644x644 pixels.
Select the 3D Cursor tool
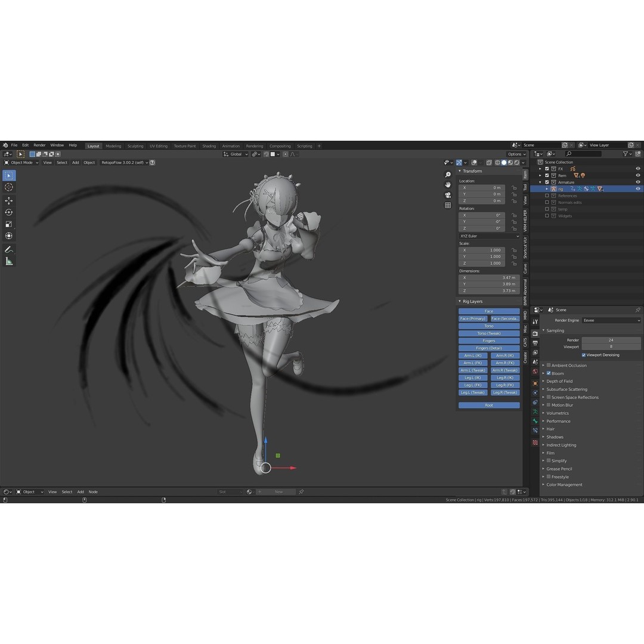(9, 187)
